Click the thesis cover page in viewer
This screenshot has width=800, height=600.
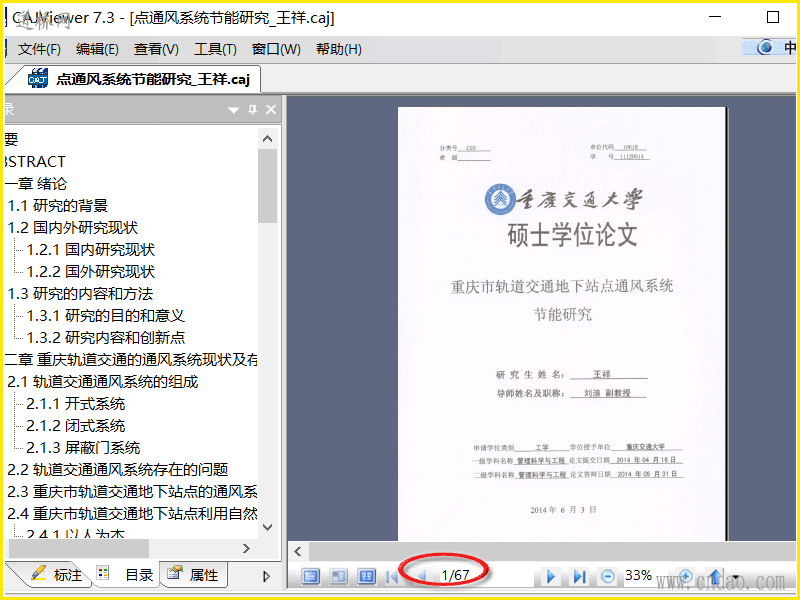tap(561, 323)
